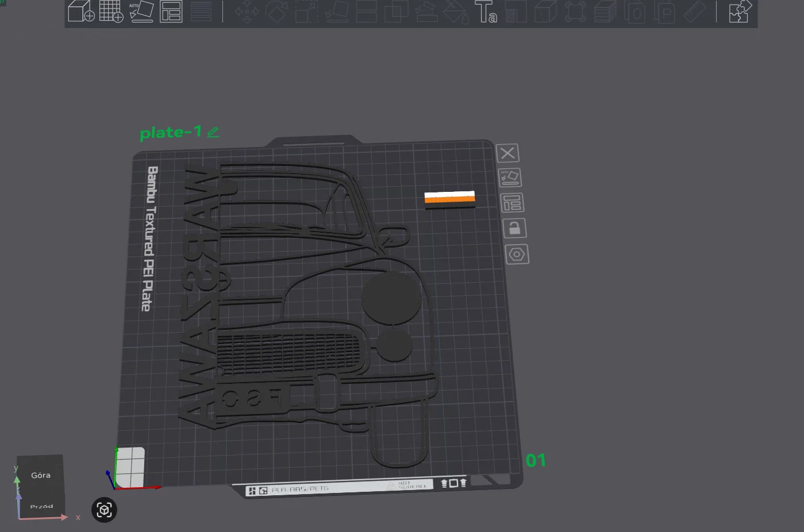Viewport: 804px width, 532px height.
Task: Click the Przód face of view cube
Action: tap(41, 506)
